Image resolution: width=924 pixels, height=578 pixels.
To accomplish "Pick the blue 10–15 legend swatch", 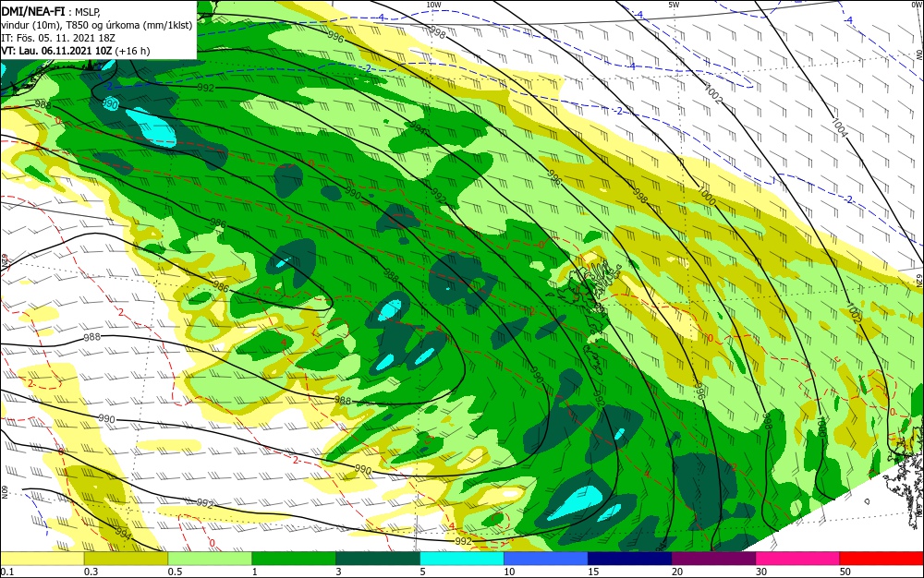I will (x=546, y=559).
